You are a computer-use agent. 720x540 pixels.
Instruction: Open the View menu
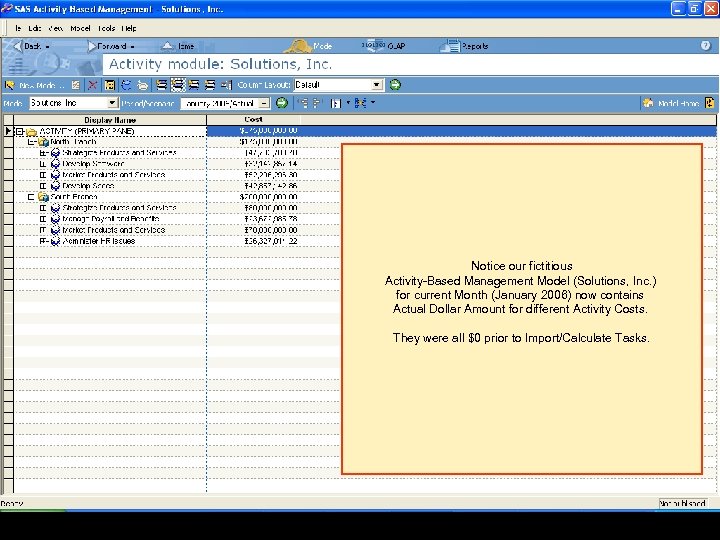pyautogui.click(x=56, y=28)
